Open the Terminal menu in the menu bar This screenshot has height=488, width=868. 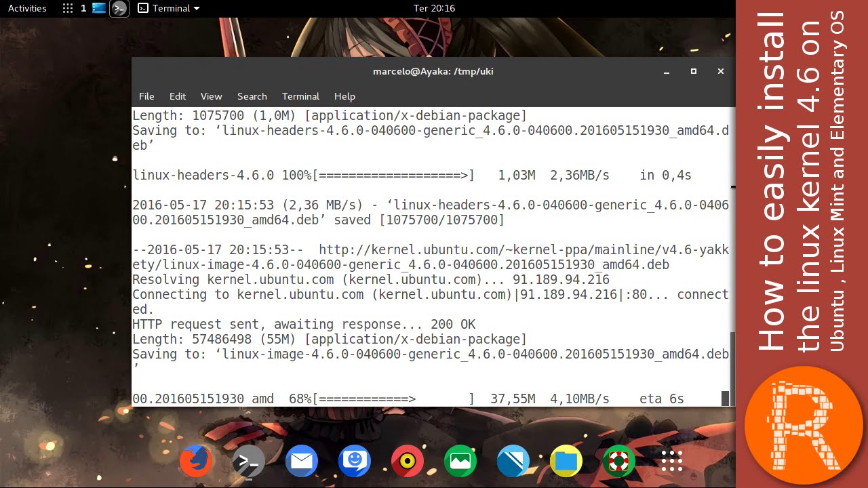coord(300,96)
